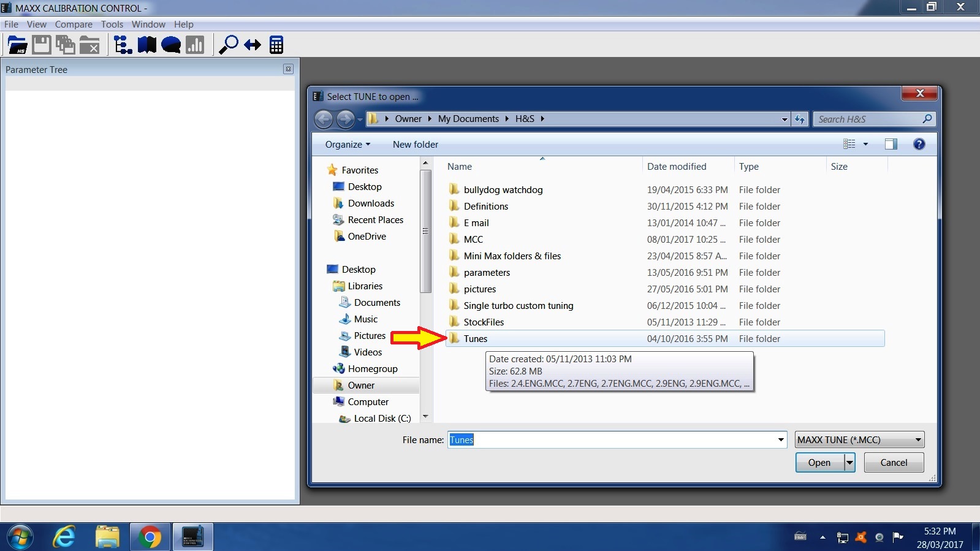Select the StockFiles folder
Image resolution: width=980 pixels, height=551 pixels.
click(x=665, y=322)
